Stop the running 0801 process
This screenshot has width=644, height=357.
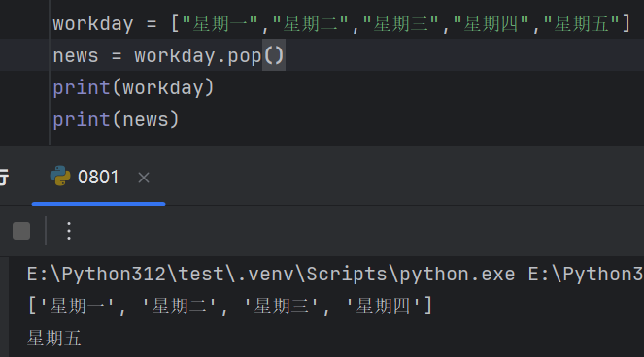(x=21, y=231)
